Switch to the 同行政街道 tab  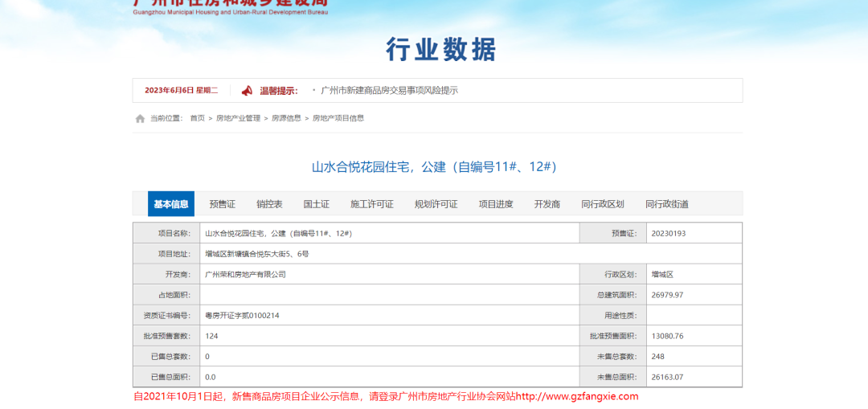click(667, 203)
